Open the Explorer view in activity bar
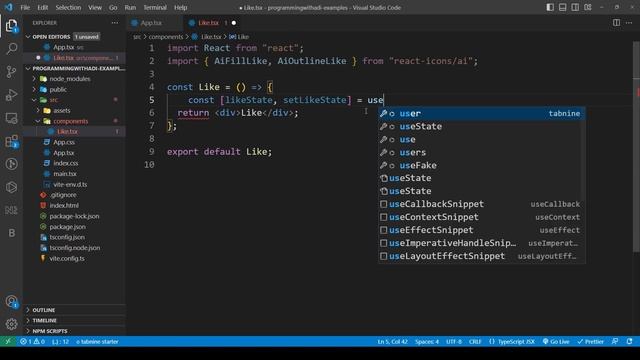Screen dimensions: 640x360 click(11, 27)
